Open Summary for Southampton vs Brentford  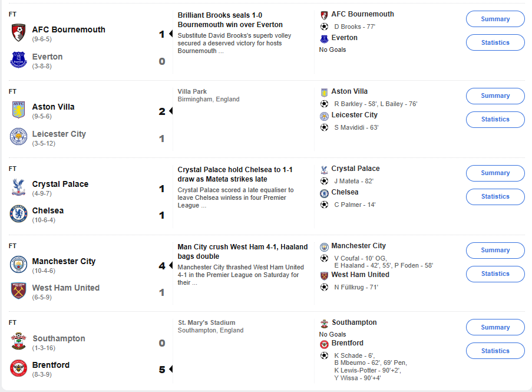pos(495,327)
